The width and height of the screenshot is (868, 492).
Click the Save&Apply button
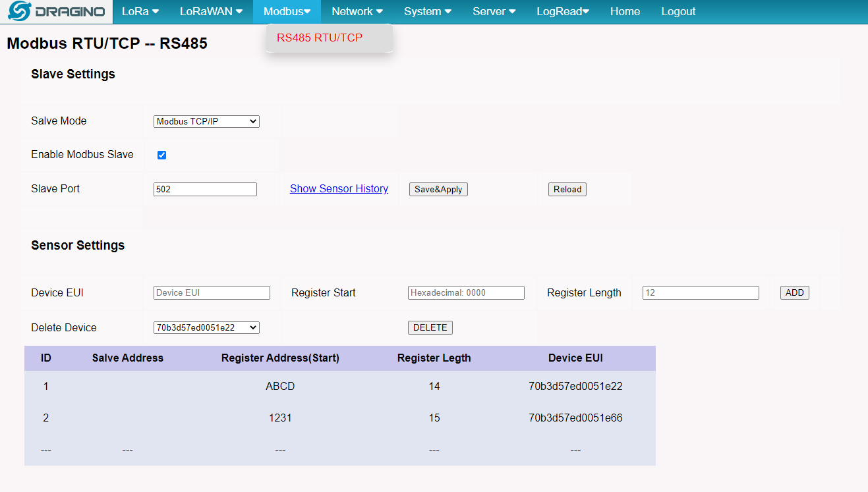coord(438,190)
